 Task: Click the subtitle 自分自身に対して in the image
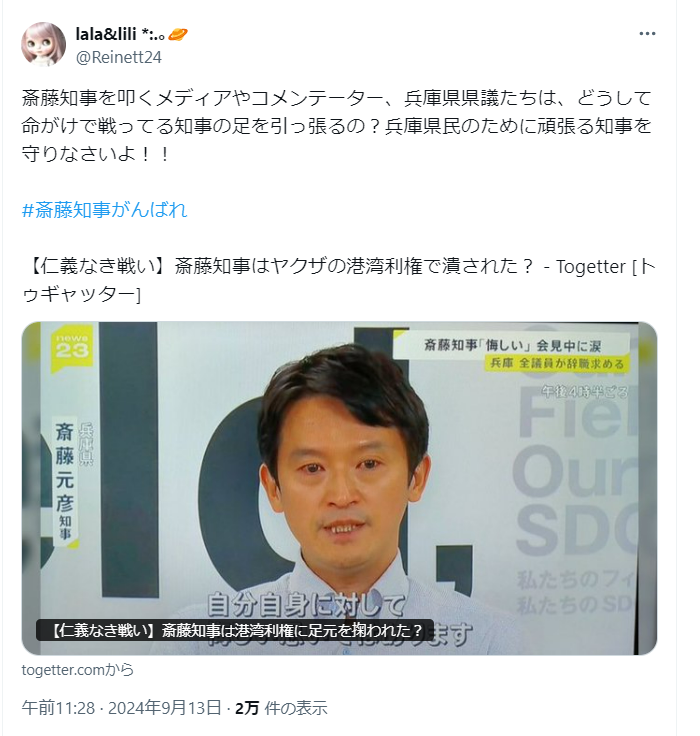click(x=306, y=604)
